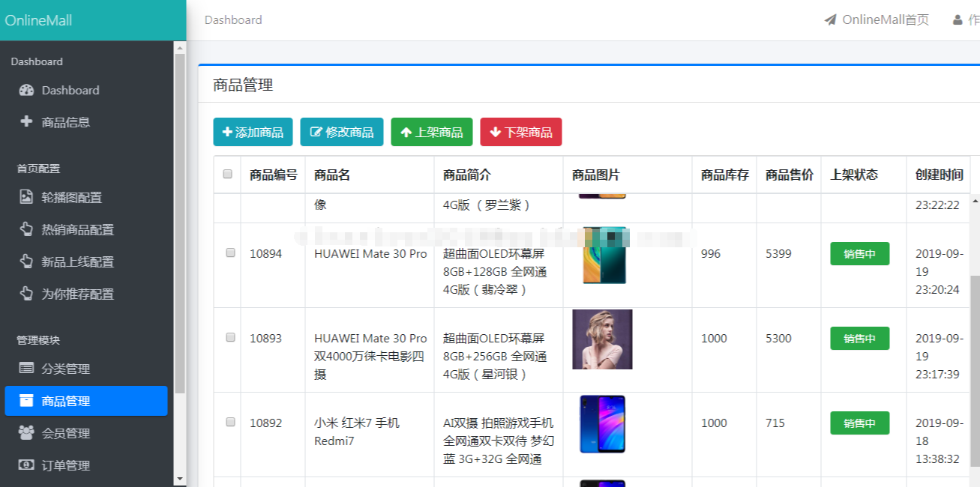Go to 分类管理 in sidebar
The height and width of the screenshot is (487, 980).
coord(86,369)
